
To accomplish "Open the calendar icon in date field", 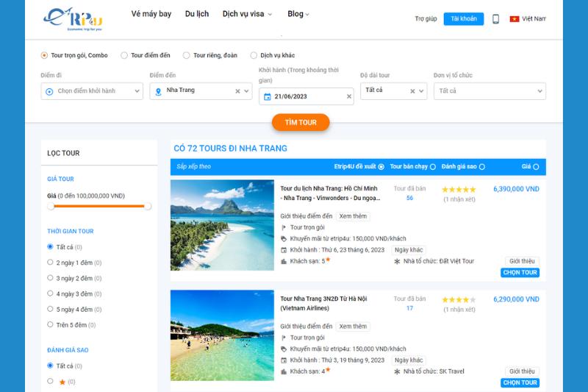I will point(267,97).
